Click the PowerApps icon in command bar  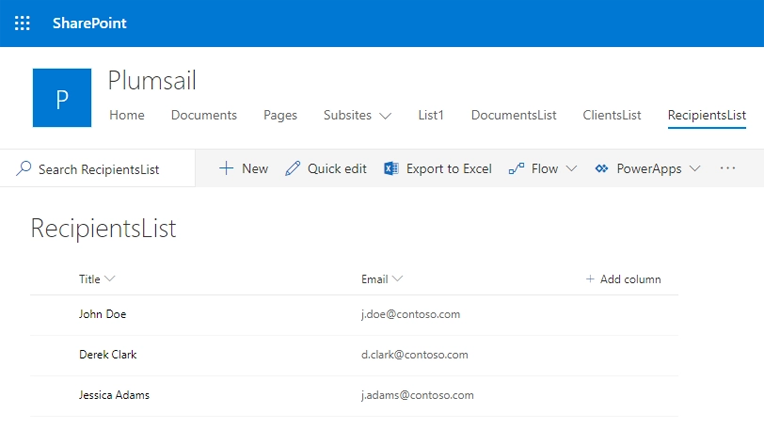coord(602,169)
